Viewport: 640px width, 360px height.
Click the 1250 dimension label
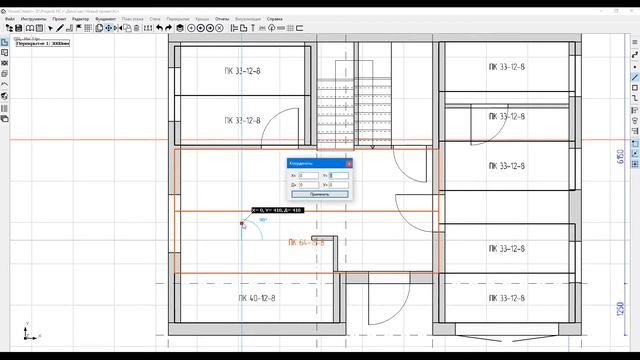pyautogui.click(x=620, y=309)
